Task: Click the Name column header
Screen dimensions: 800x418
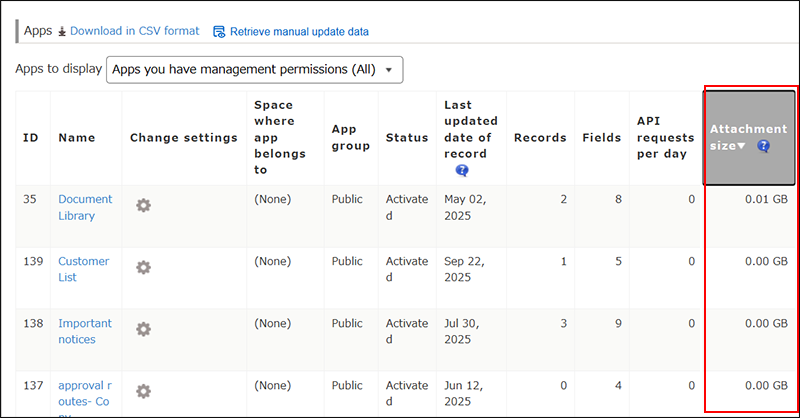Action: [75, 138]
